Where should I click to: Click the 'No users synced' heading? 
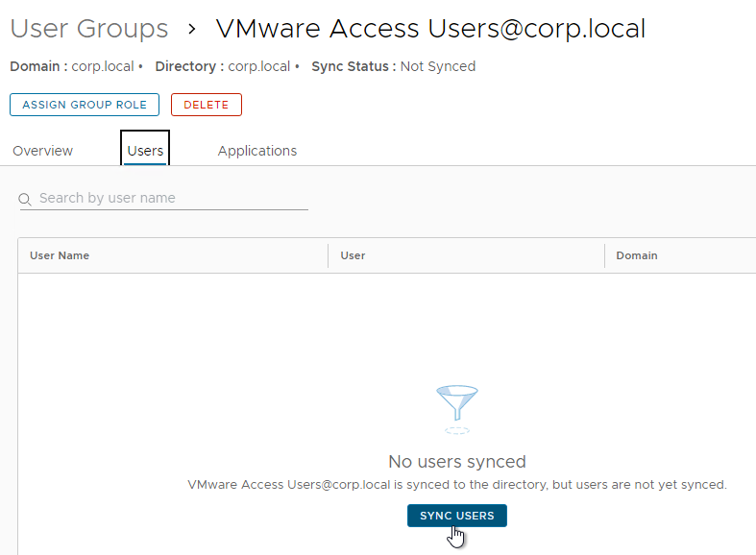click(457, 462)
